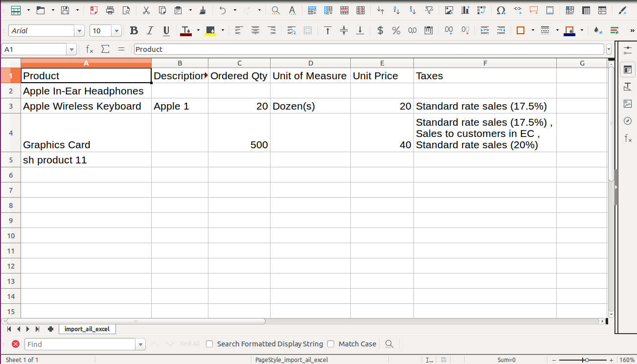Open the sidebar Gallery panel

(628, 104)
